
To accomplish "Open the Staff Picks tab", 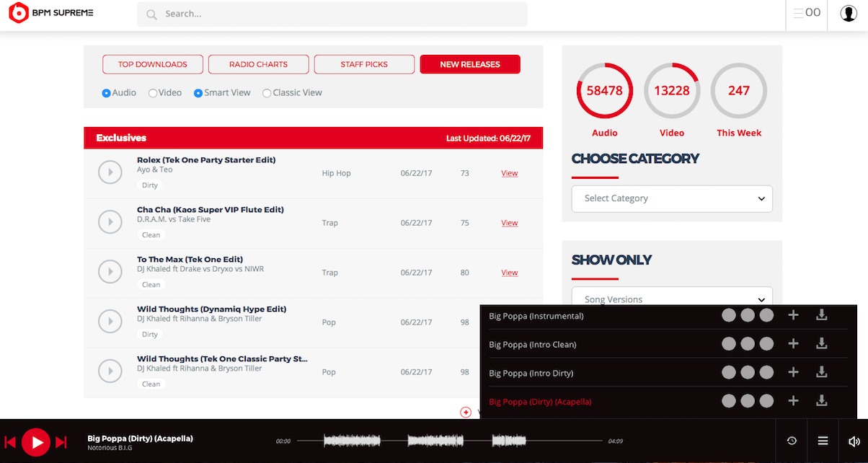I will click(x=364, y=64).
